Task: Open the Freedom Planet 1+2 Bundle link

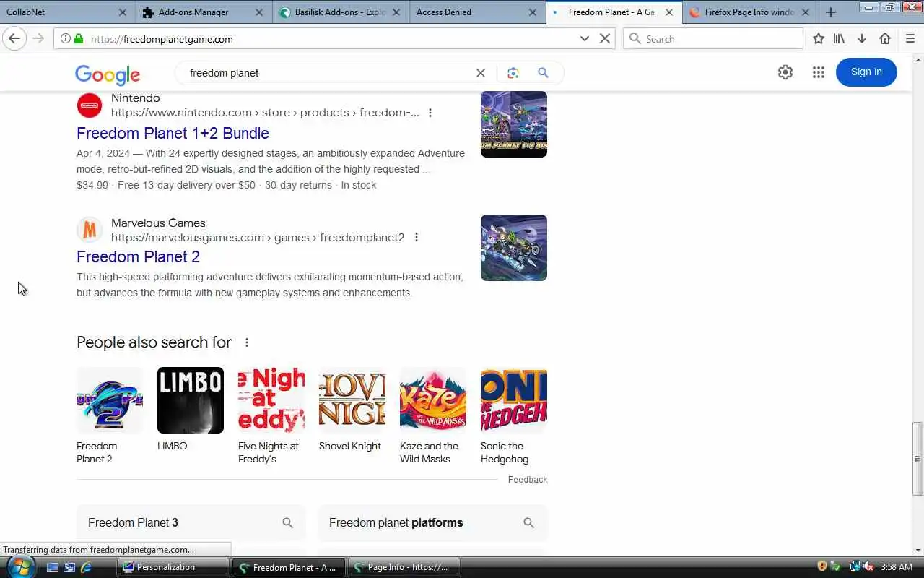Action: pyautogui.click(x=173, y=133)
